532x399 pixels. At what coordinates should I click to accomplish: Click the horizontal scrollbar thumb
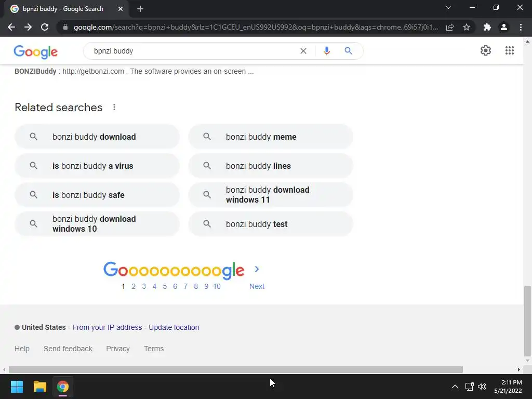236,369
